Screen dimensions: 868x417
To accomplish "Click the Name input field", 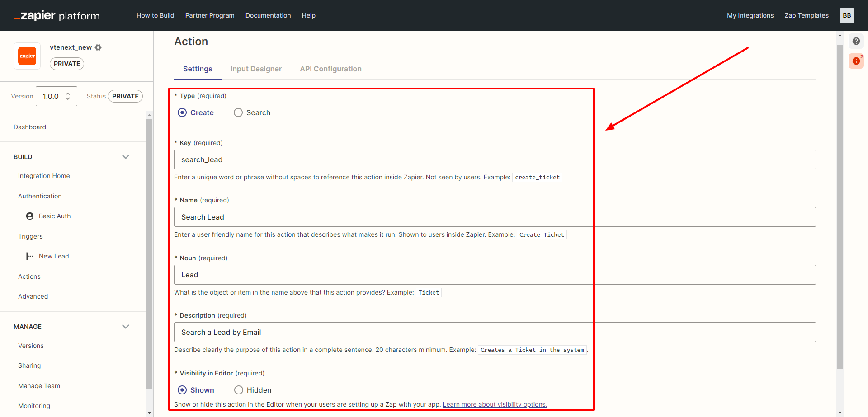I will [x=495, y=217].
